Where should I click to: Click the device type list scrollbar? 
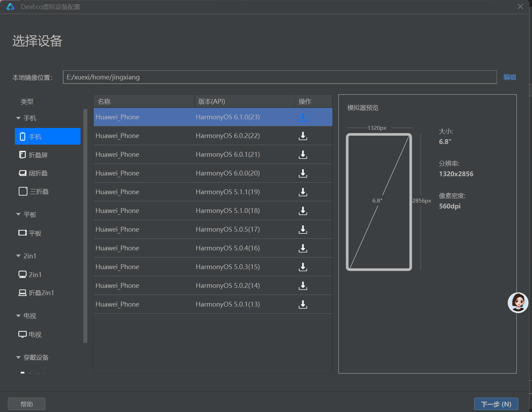(x=85, y=226)
